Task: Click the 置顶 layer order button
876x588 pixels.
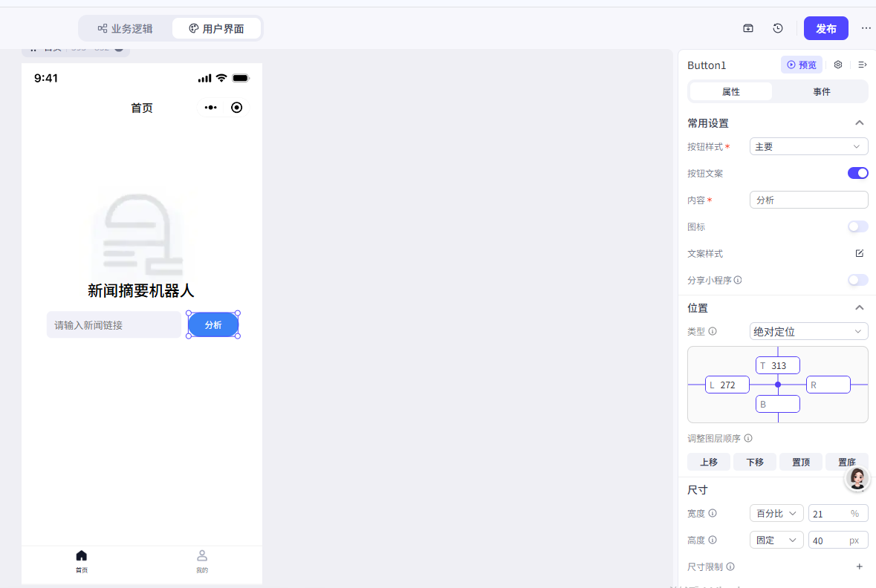Action: point(801,462)
